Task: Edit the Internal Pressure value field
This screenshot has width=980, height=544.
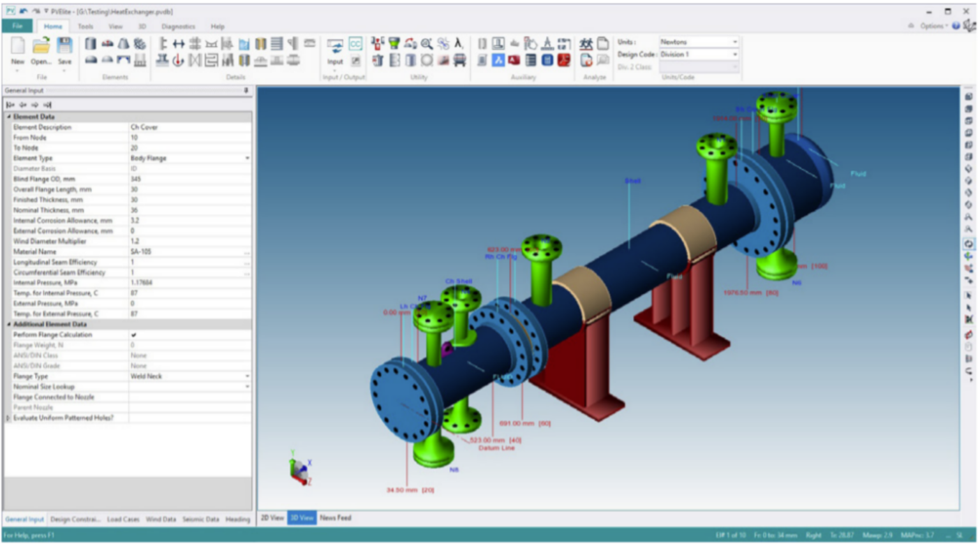Action: point(179,283)
